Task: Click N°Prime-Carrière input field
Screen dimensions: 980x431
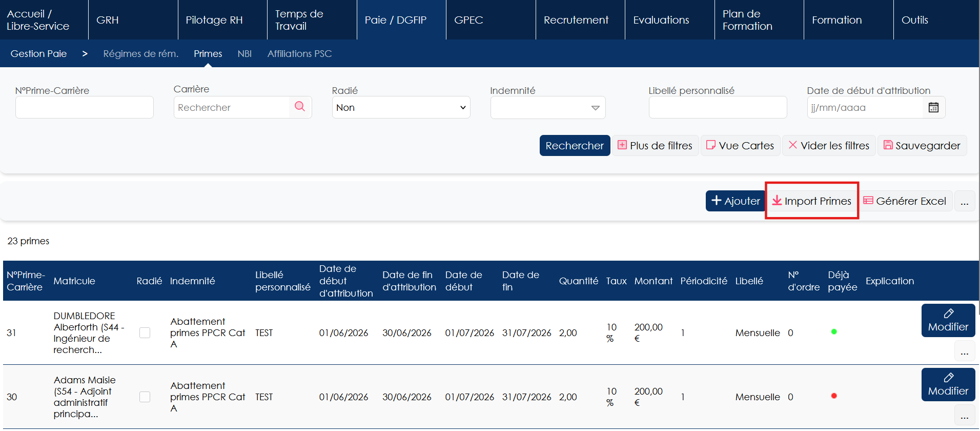Action: click(85, 107)
